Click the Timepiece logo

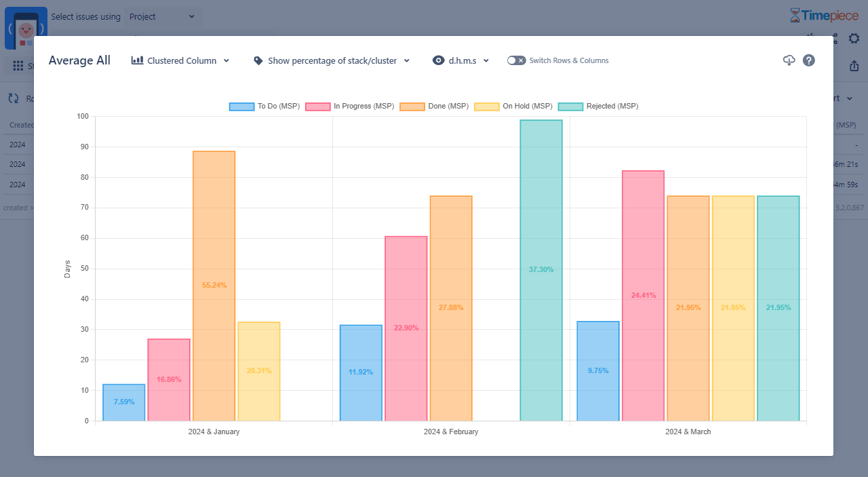pos(824,16)
